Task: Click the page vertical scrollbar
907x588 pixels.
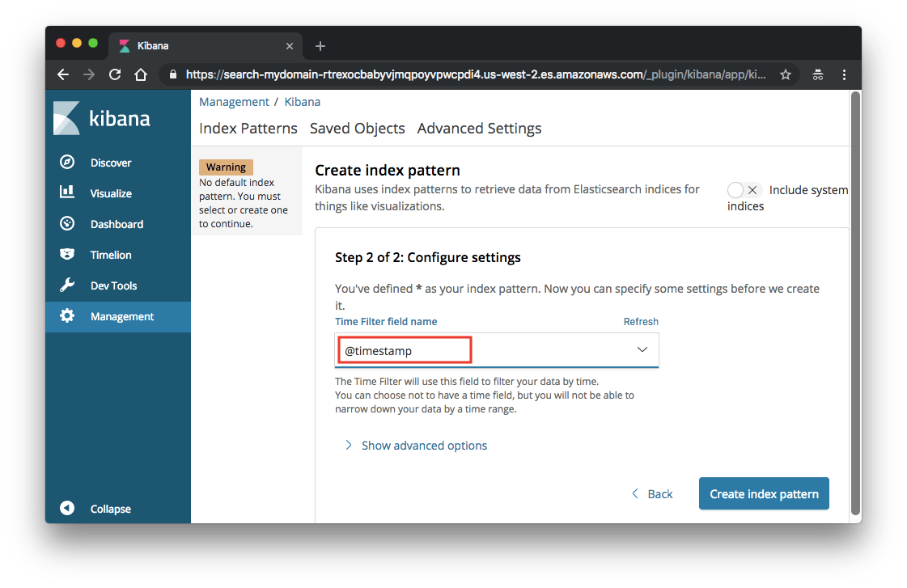Action: click(x=855, y=303)
